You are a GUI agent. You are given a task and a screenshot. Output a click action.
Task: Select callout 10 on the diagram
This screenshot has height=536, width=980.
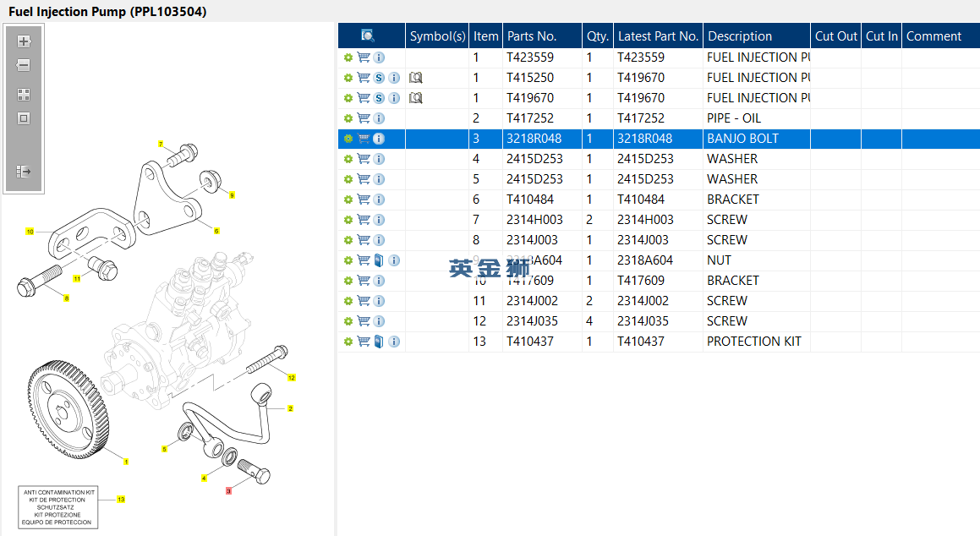[x=30, y=232]
